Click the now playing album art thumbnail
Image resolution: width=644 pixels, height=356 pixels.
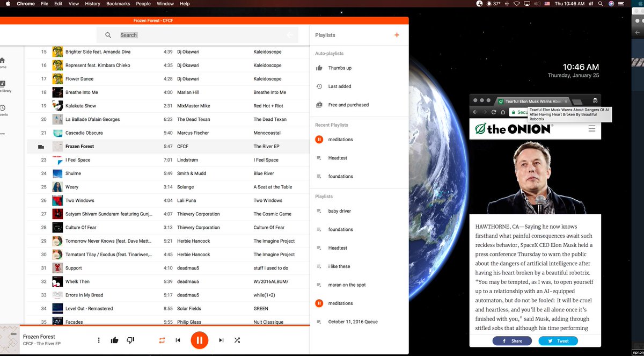[x=10, y=340]
